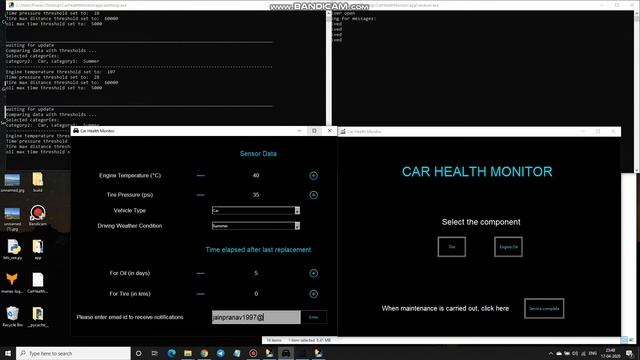Select the orange fox icon on the desktop
The height and width of the screenshot is (360, 640).
[12, 283]
